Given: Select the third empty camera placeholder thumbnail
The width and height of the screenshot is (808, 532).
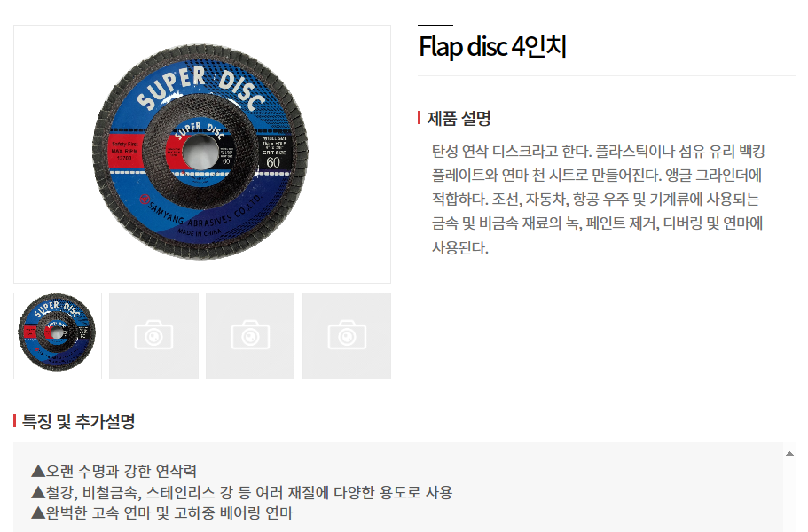Looking at the screenshot, I should tap(250, 336).
